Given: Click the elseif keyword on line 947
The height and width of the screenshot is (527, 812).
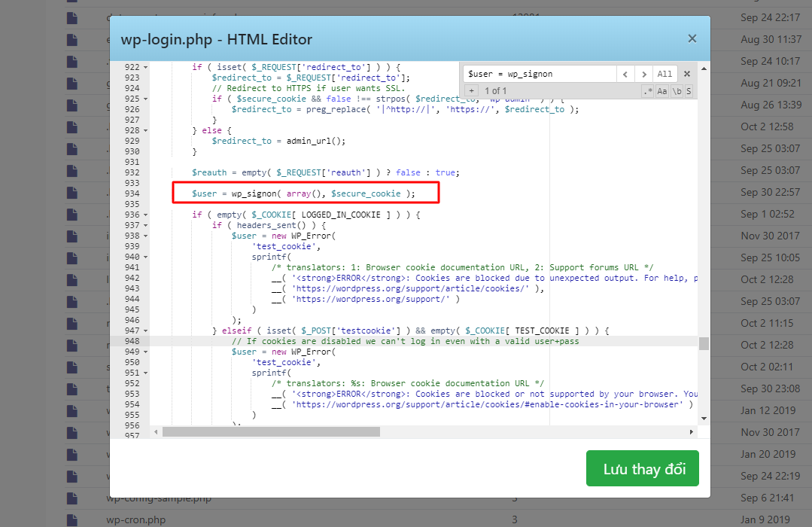Looking at the screenshot, I should pyautogui.click(x=236, y=331).
